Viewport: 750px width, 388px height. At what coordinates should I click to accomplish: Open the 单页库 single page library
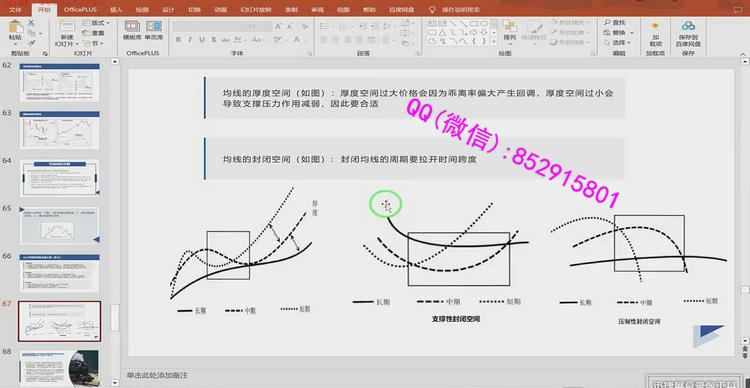(x=154, y=30)
